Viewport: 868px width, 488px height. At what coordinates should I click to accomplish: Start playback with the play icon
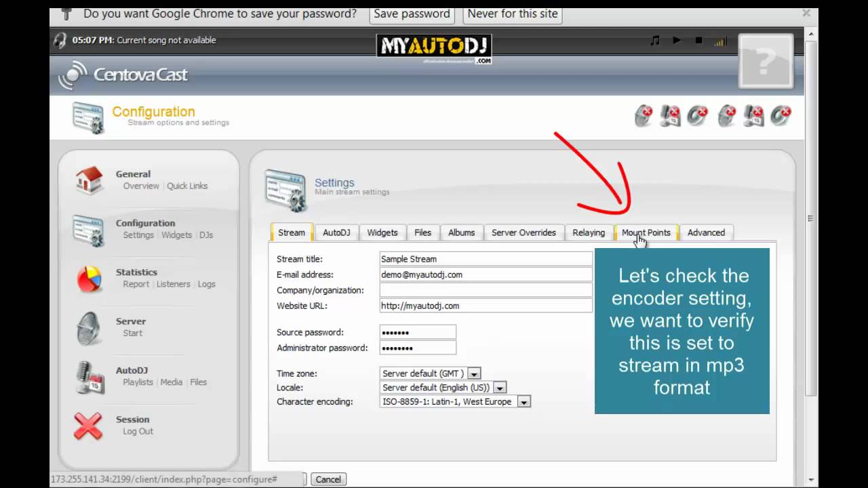click(677, 41)
